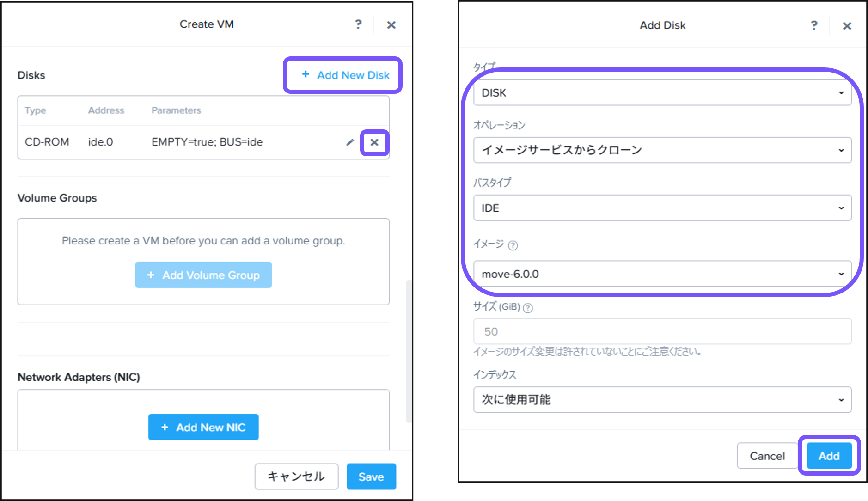Click the pencil edit icon for CD-ROM
Viewport: 868px width, 501px height.
350,142
